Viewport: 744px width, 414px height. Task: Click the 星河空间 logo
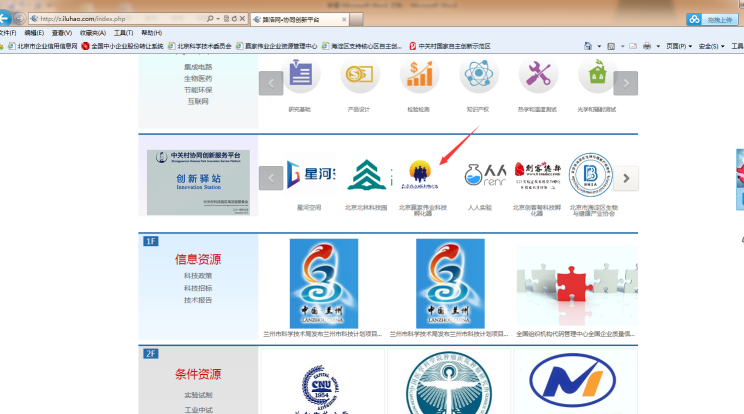(310, 174)
